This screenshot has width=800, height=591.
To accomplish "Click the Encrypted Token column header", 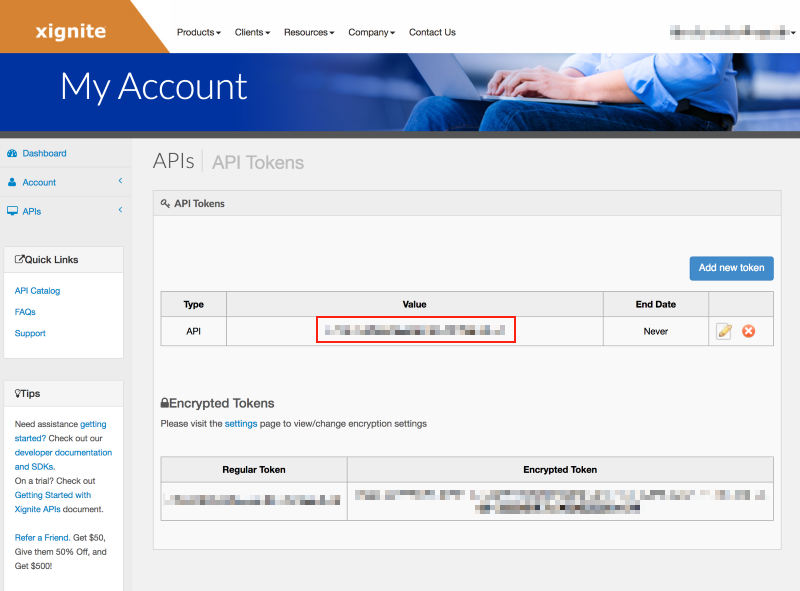I will (560, 470).
